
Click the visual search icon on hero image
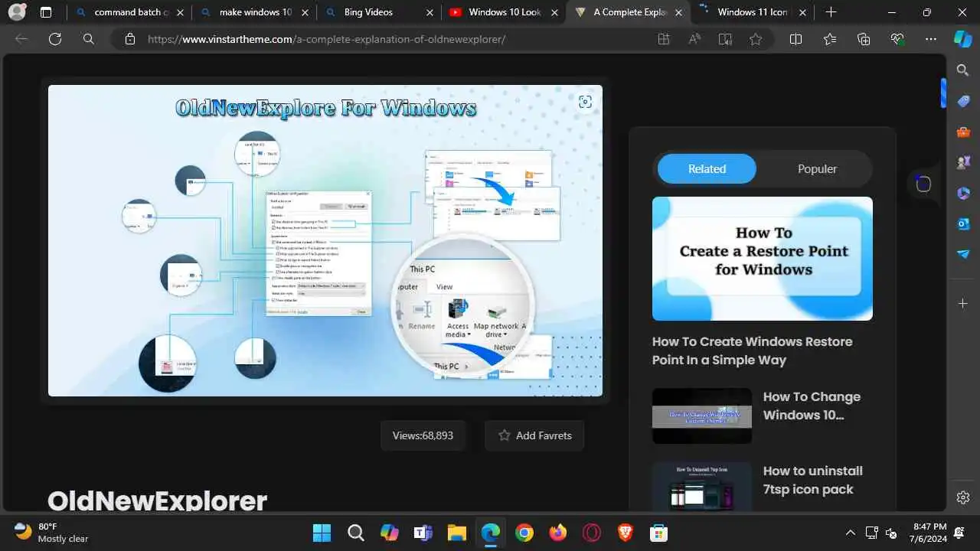click(x=585, y=102)
